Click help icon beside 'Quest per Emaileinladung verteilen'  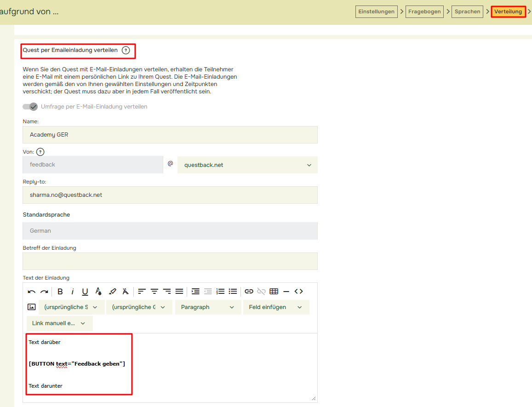click(x=126, y=50)
